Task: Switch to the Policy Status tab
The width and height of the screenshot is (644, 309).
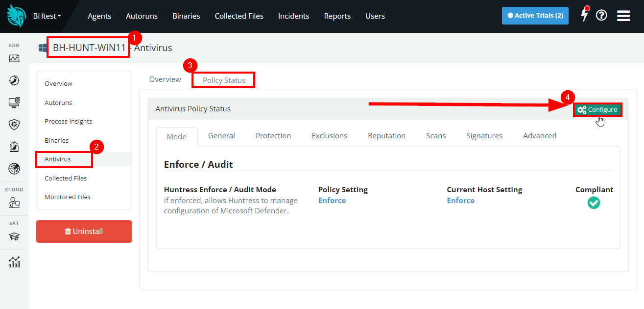Action: [224, 80]
